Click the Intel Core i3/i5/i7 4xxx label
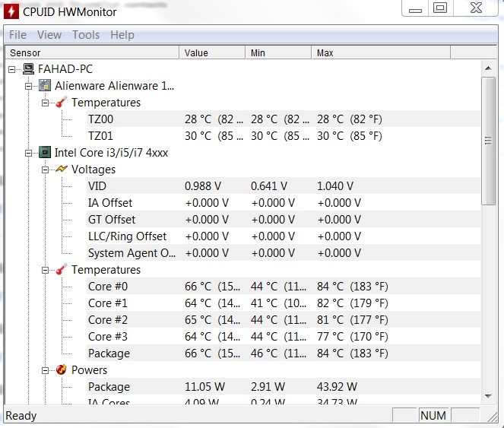 (x=111, y=152)
